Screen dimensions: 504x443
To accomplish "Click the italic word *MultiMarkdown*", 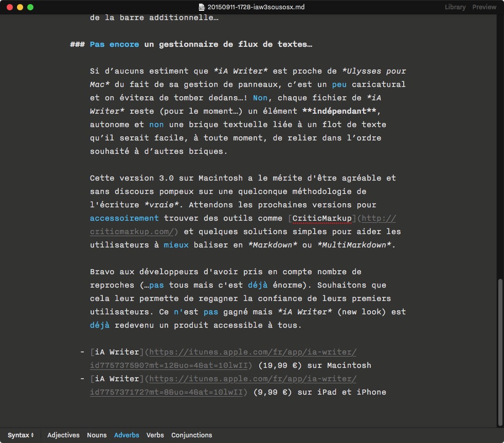I will [354, 245].
